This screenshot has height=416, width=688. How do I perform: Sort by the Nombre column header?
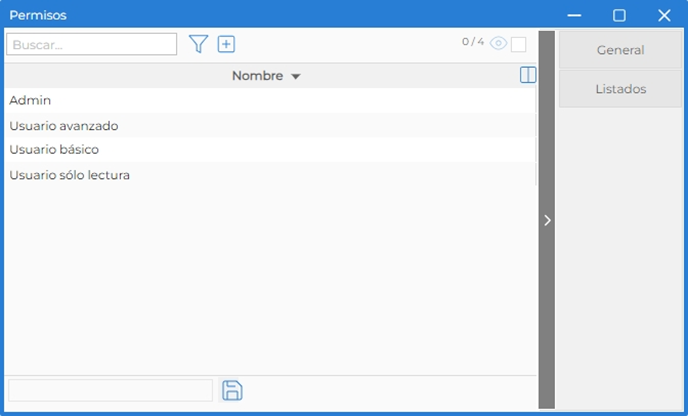tap(266, 76)
